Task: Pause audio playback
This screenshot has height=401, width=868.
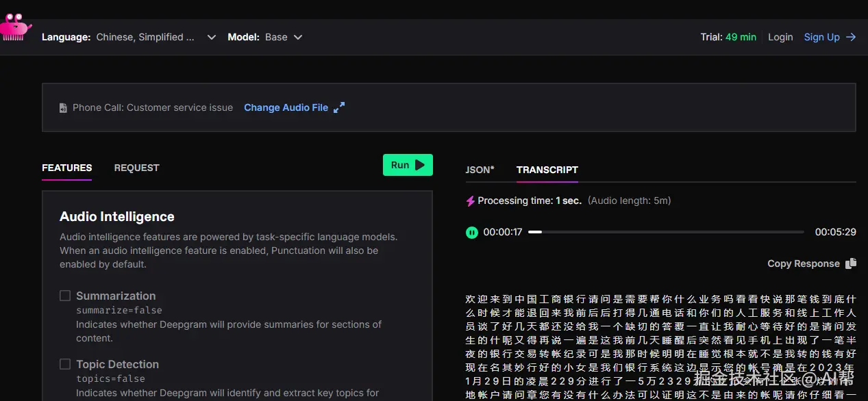Action: point(471,232)
